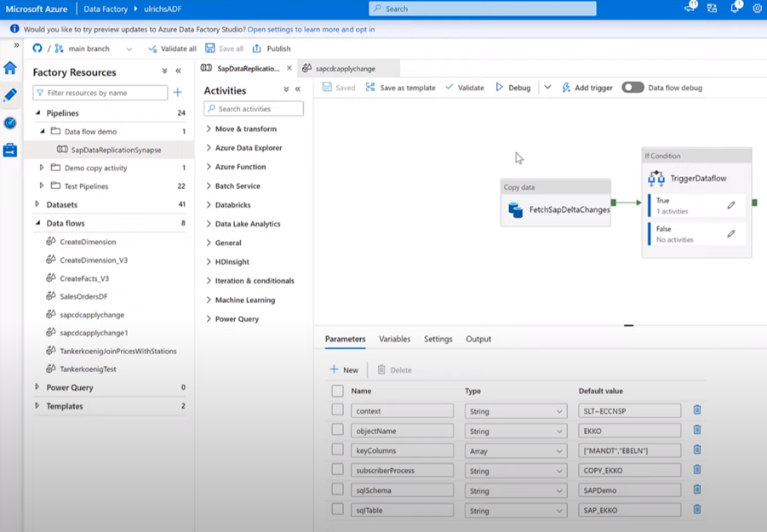This screenshot has width=767, height=532.
Task: Click the Publish button
Action: coord(272,49)
